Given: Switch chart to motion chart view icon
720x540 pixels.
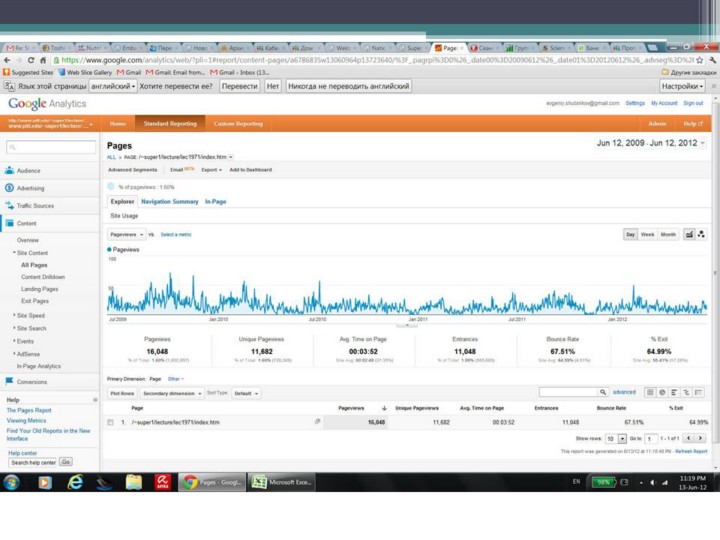Looking at the screenshot, I should click(702, 234).
